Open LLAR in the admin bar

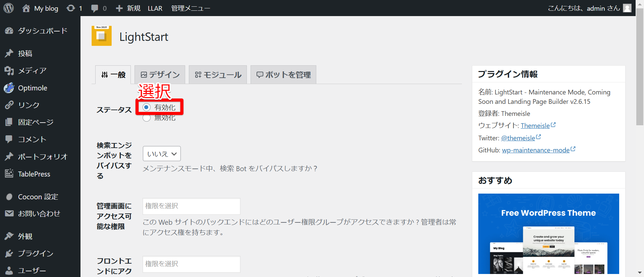[155, 8]
